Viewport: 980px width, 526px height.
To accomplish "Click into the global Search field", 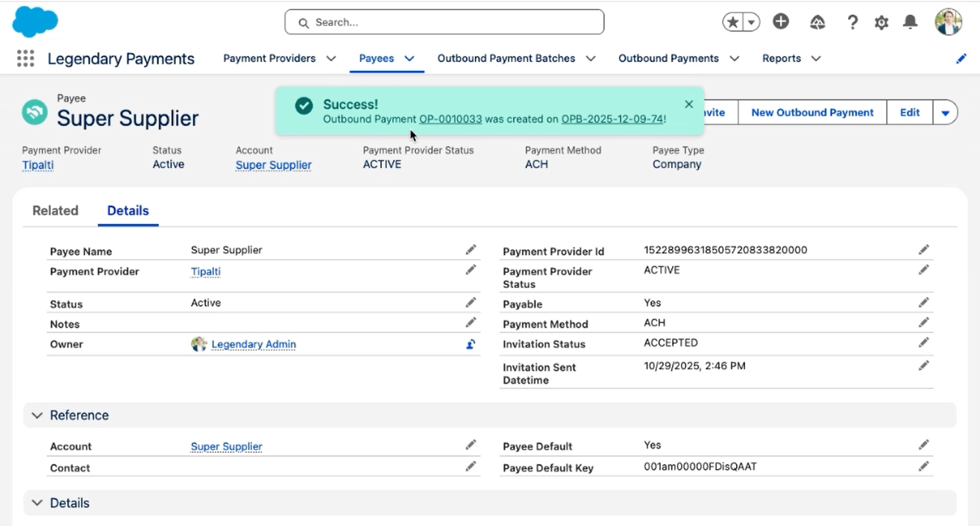I will click(x=444, y=22).
